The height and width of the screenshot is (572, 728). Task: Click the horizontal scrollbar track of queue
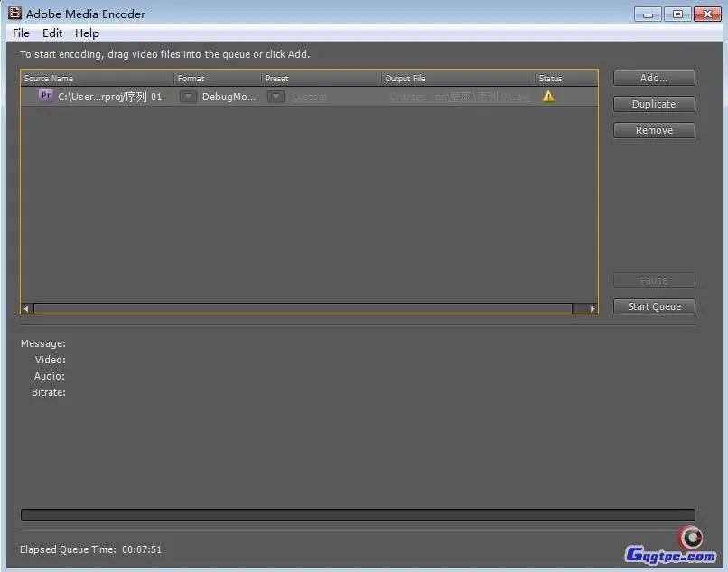pyautogui.click(x=303, y=308)
